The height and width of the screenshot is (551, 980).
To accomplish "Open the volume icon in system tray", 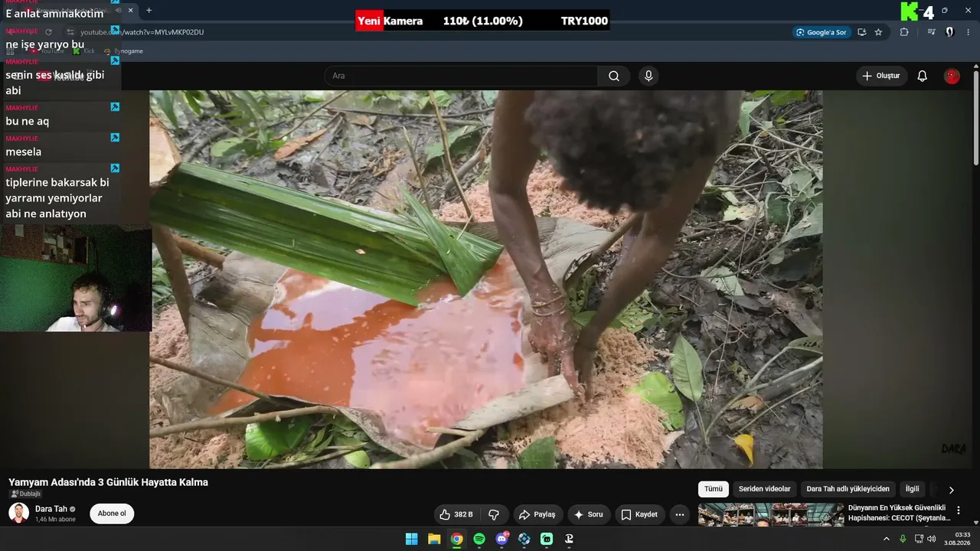I will (931, 539).
